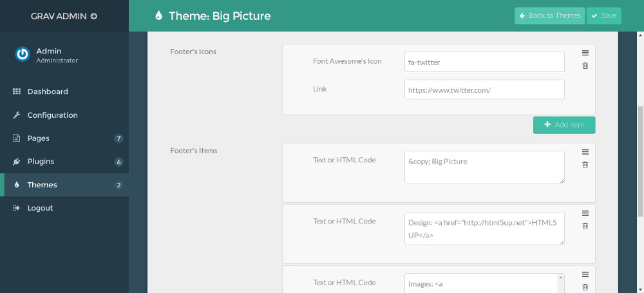Click the reorder handle for Images footer item
This screenshot has width=644, height=293.
tap(585, 274)
